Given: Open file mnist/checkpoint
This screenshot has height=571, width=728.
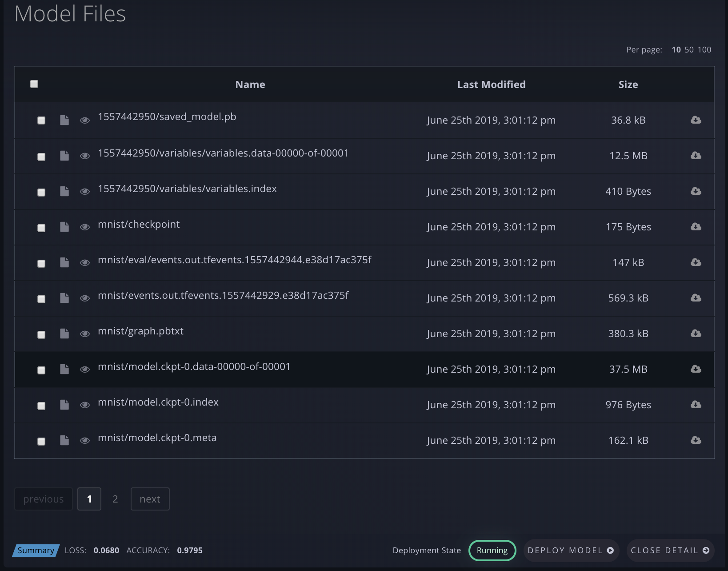Looking at the screenshot, I should pos(139,224).
